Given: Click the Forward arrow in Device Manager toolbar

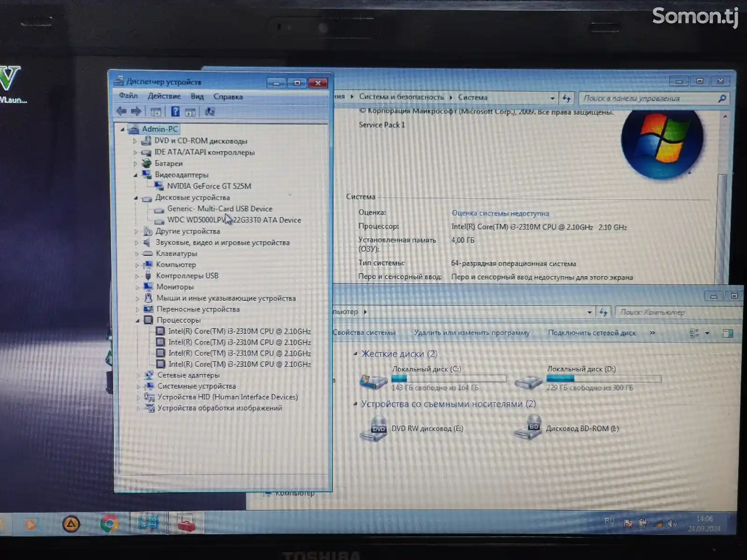Looking at the screenshot, I should (x=136, y=111).
